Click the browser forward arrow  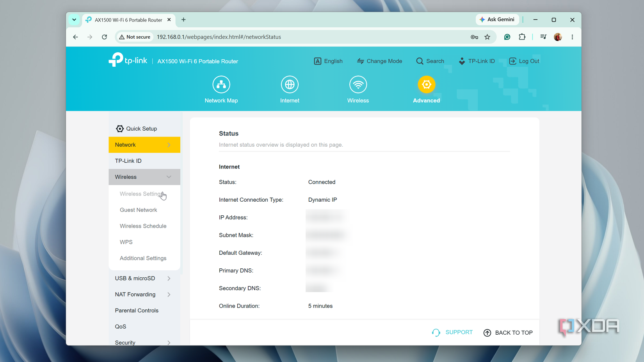click(90, 37)
